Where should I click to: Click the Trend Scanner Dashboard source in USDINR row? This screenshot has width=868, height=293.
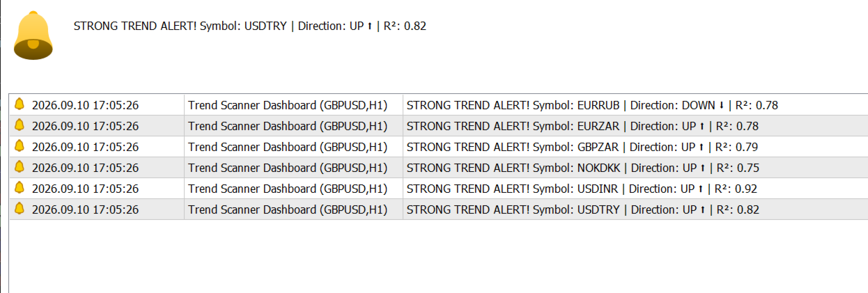(x=288, y=189)
